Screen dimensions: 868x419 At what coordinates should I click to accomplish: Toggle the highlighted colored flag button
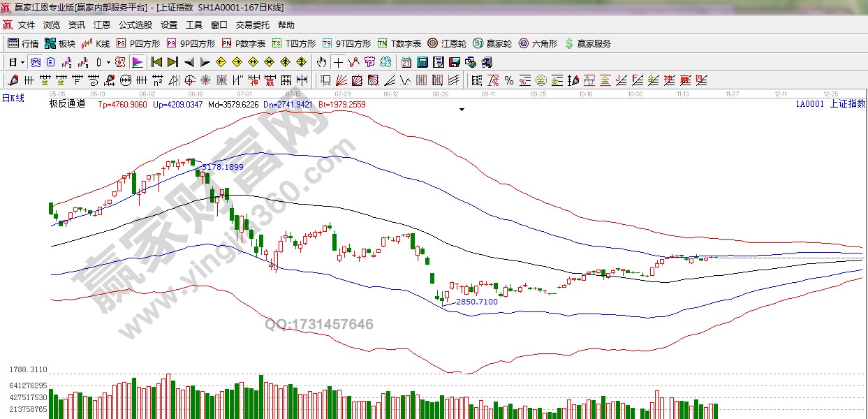pos(137,62)
